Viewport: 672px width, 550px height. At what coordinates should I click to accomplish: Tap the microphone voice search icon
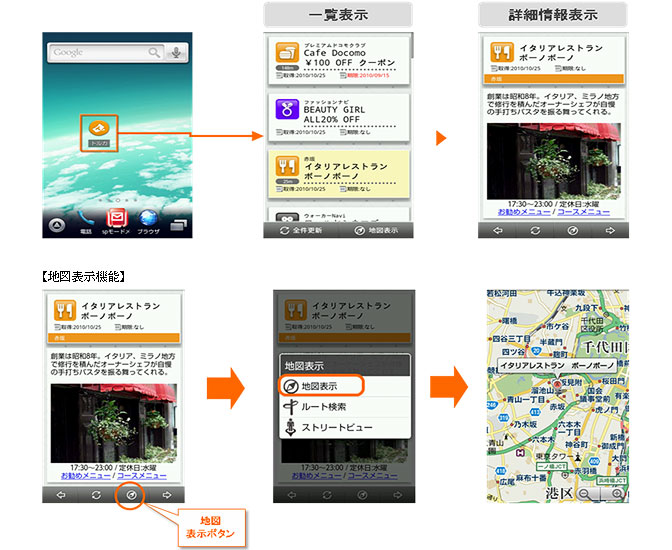pos(176,52)
